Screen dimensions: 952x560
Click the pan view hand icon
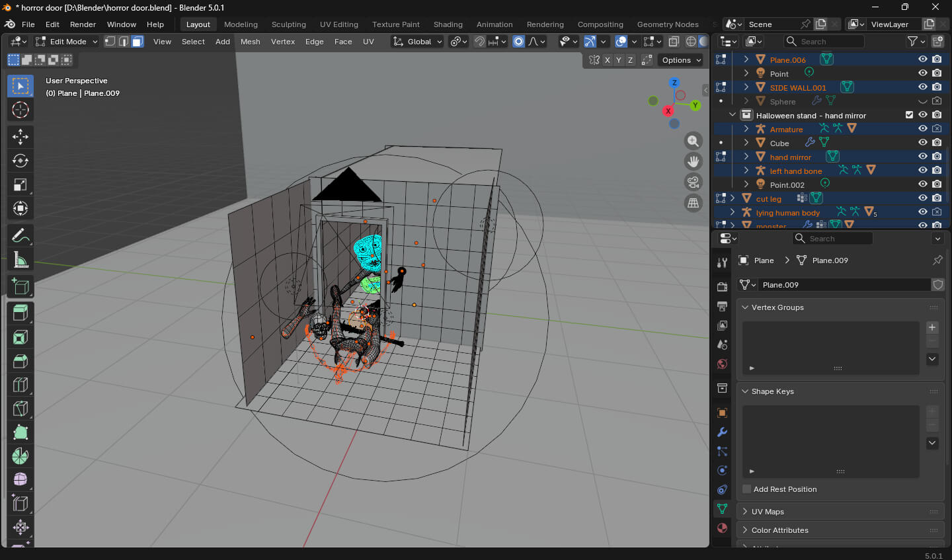click(693, 161)
